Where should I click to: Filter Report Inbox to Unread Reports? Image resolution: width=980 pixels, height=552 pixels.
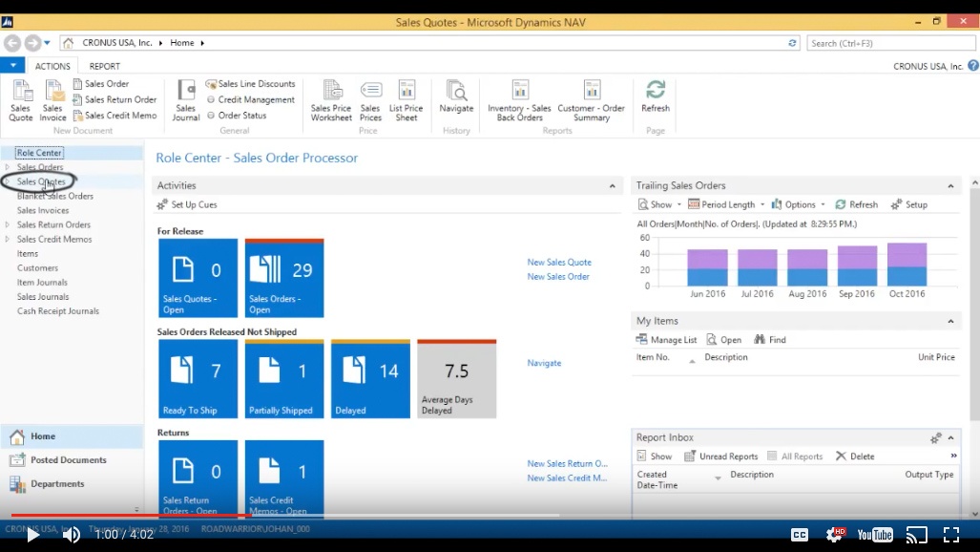720,456
